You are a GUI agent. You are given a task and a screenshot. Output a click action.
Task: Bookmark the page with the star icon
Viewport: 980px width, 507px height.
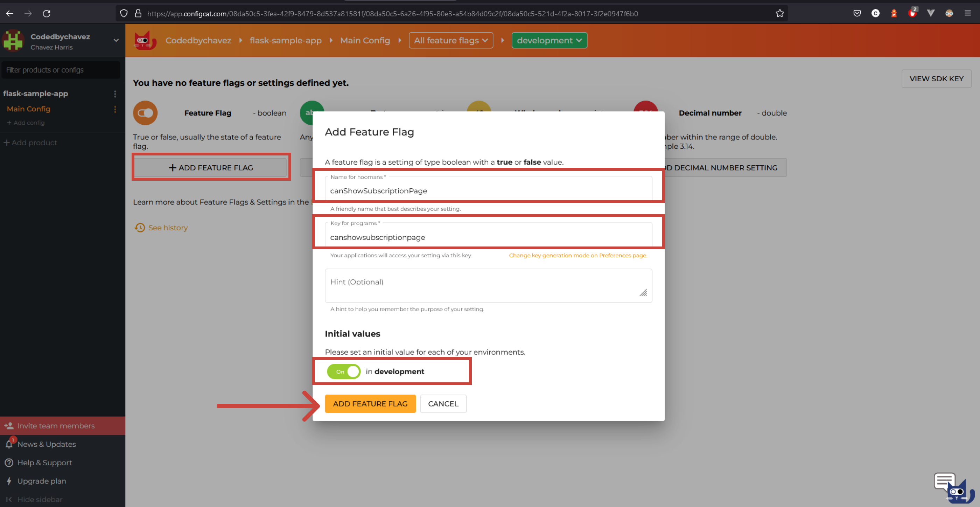pos(779,14)
